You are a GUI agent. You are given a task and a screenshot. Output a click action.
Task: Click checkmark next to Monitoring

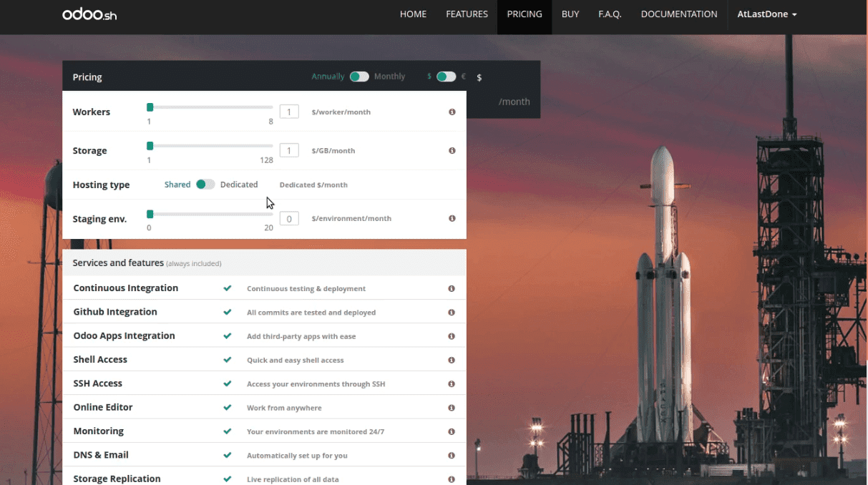tap(228, 431)
